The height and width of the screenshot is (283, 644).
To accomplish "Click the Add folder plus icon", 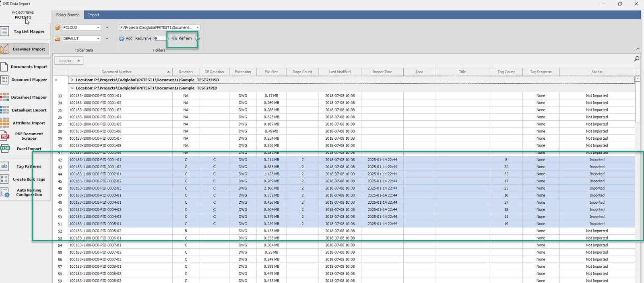I will pos(122,39).
